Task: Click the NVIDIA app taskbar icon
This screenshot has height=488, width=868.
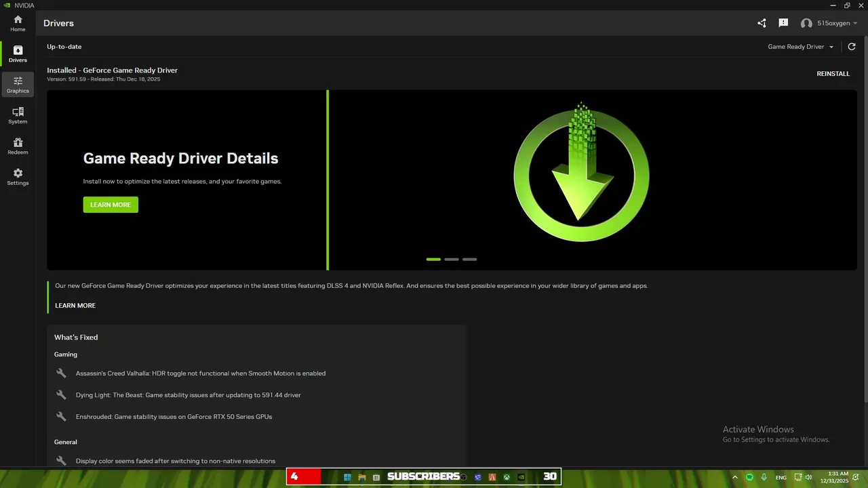Action: click(x=521, y=477)
